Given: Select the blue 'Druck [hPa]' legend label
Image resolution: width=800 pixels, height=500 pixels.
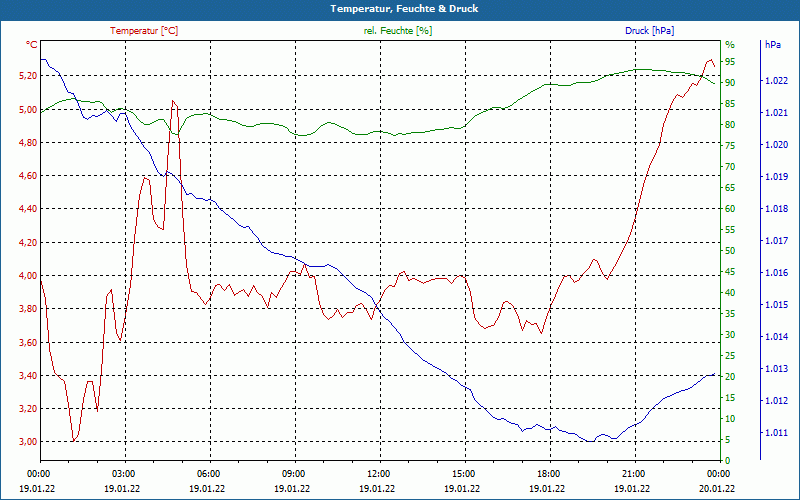Looking at the screenshot, I should point(649,31).
